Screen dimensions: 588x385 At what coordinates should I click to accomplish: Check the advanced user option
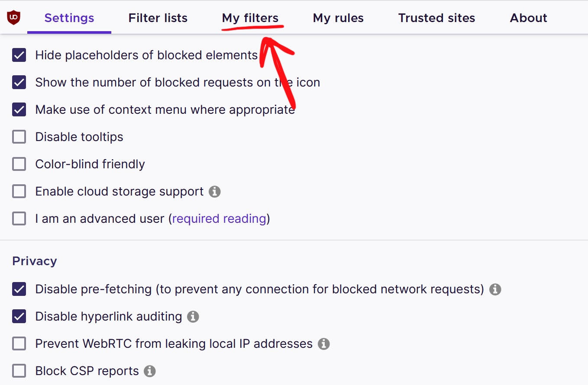click(x=19, y=218)
